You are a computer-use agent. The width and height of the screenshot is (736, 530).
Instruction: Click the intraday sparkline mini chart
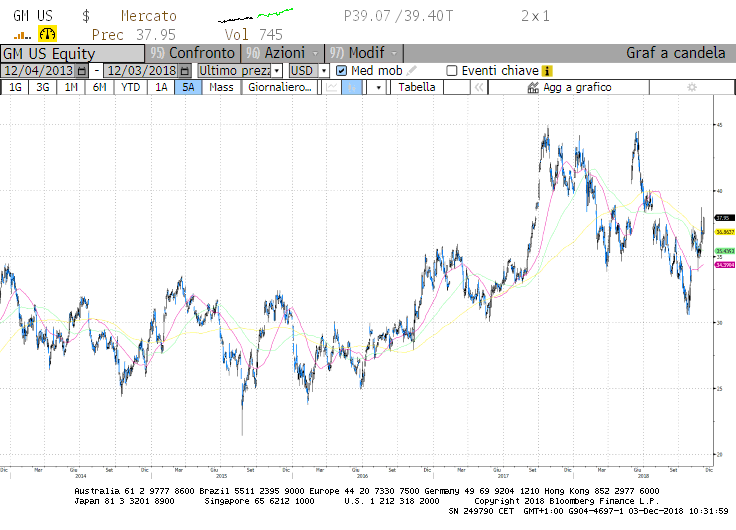pos(256,15)
